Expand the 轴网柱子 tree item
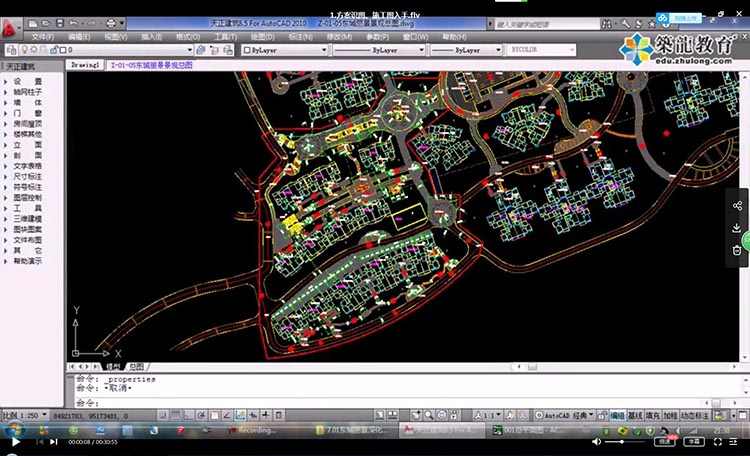750x456 pixels. pyautogui.click(x=27, y=92)
